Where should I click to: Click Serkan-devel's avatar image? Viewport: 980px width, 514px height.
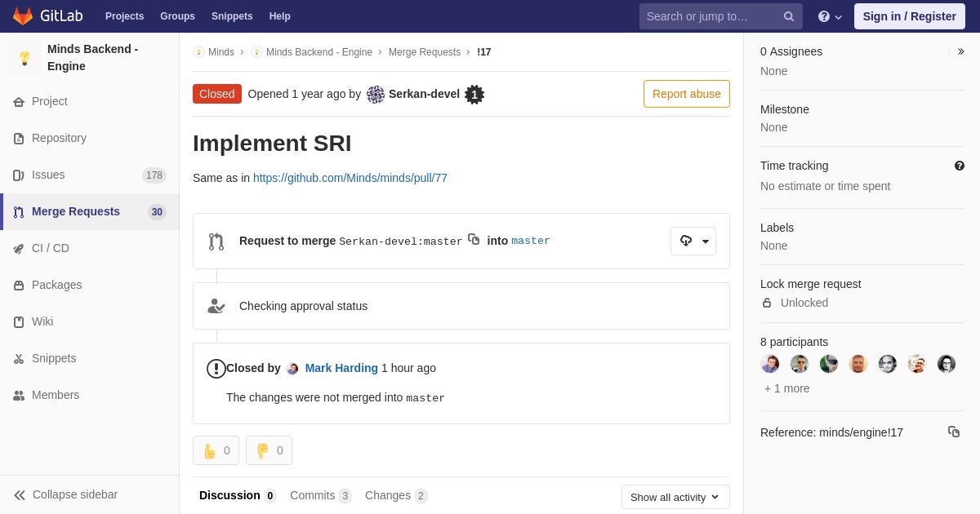376,94
